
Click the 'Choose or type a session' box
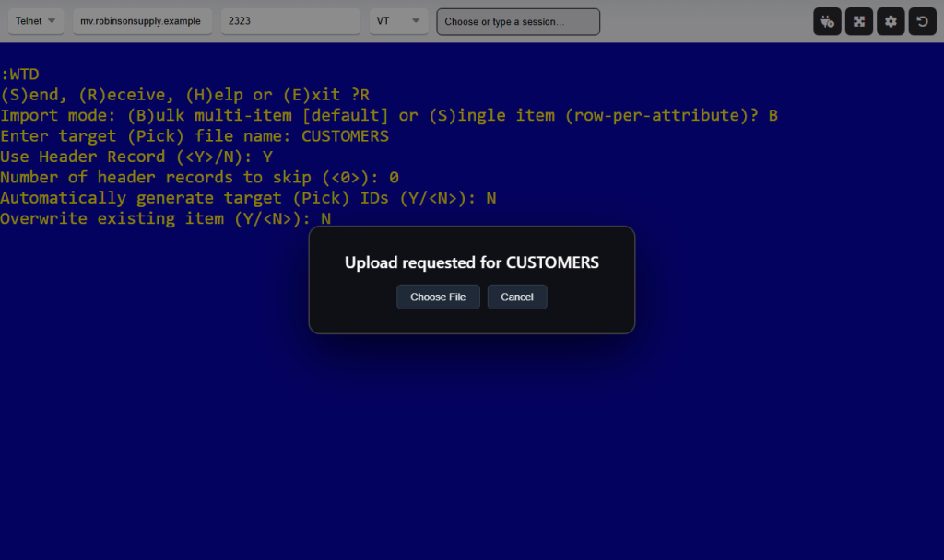(x=518, y=22)
